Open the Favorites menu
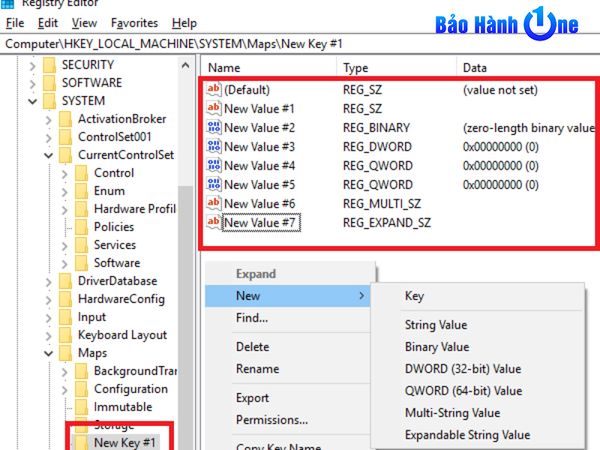Image resolution: width=600 pixels, height=450 pixels. tap(134, 22)
